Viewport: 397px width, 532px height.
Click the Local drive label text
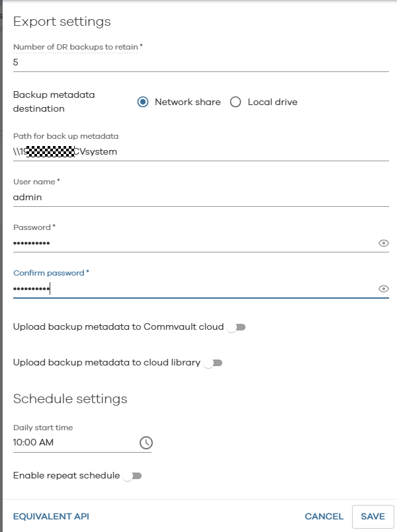coord(273,102)
